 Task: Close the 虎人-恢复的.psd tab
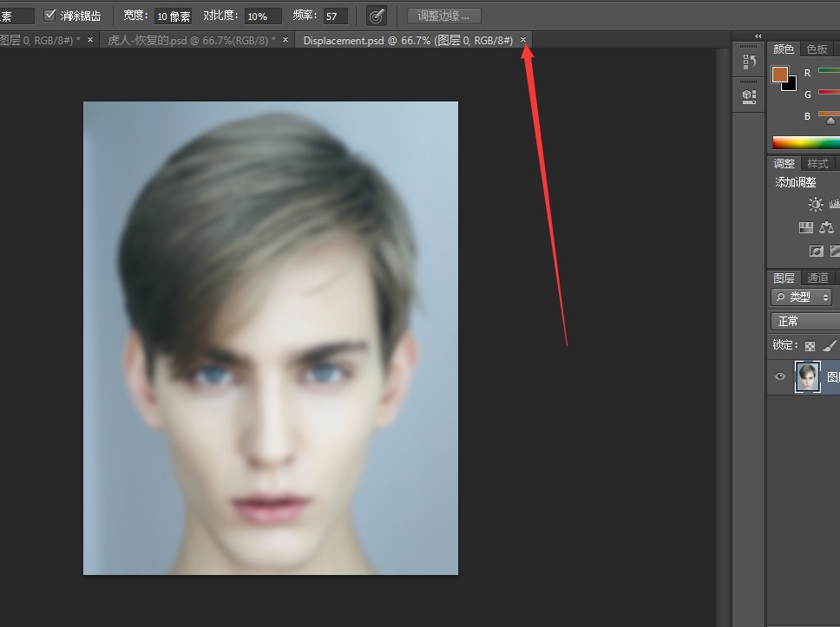coord(285,40)
